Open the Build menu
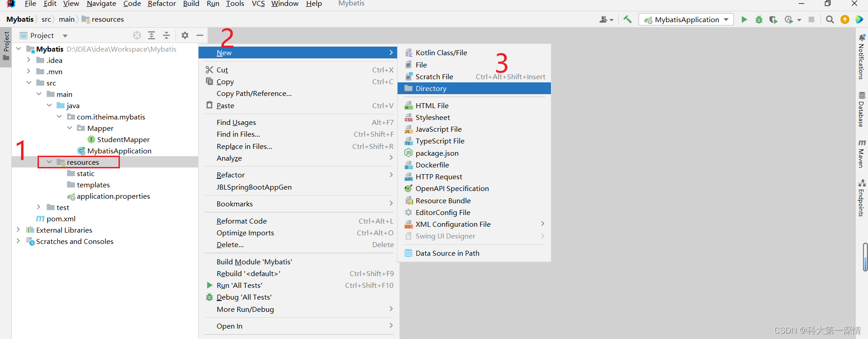Screen dimensions: 868x339 [191, 4]
